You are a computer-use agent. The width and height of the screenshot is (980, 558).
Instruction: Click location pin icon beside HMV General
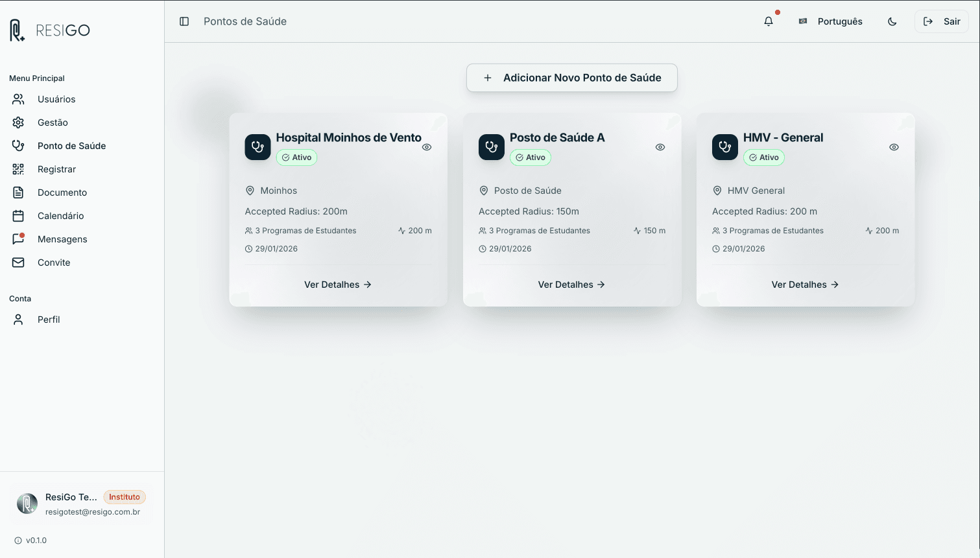click(x=717, y=191)
